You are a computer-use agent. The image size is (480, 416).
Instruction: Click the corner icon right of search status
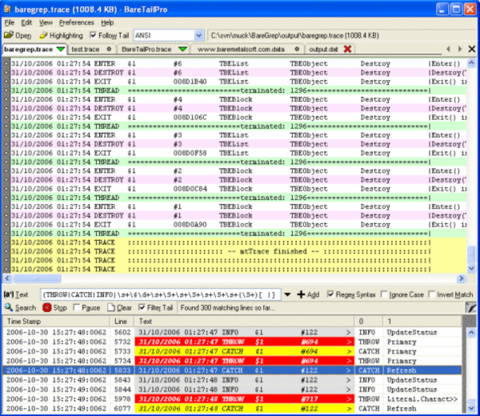pos(470,307)
